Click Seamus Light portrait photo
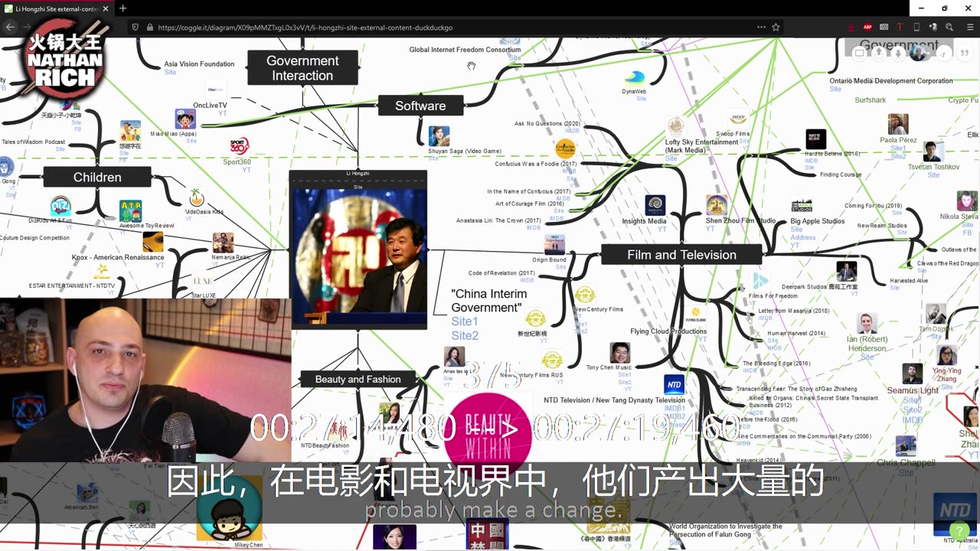 pyautogui.click(x=912, y=373)
